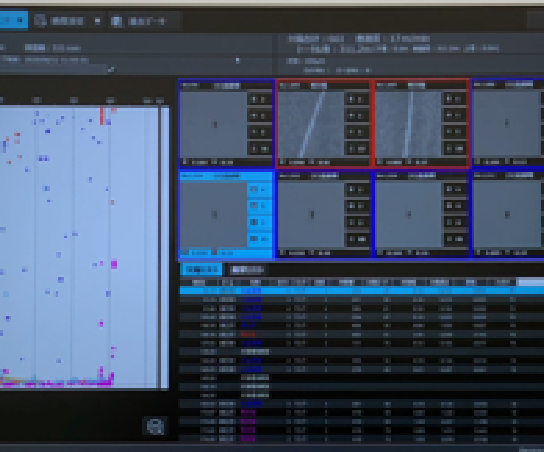
Task: Toggle the second side button in the second red-bordered thumbnail
Action: pos(454,116)
